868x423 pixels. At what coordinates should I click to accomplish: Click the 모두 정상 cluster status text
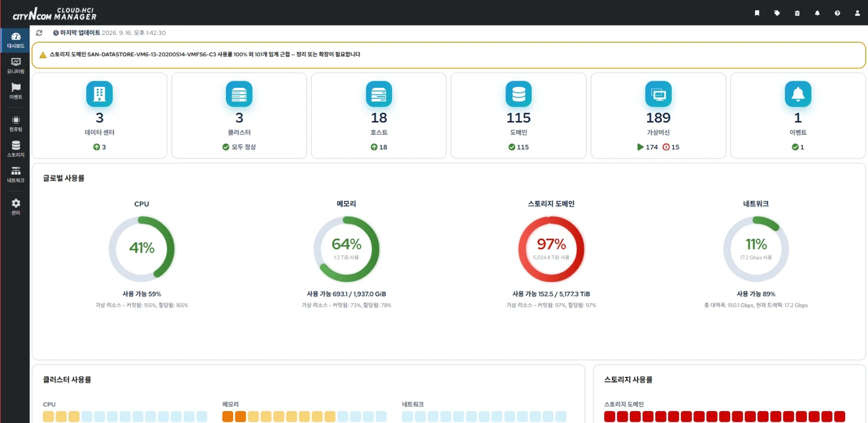pos(244,147)
